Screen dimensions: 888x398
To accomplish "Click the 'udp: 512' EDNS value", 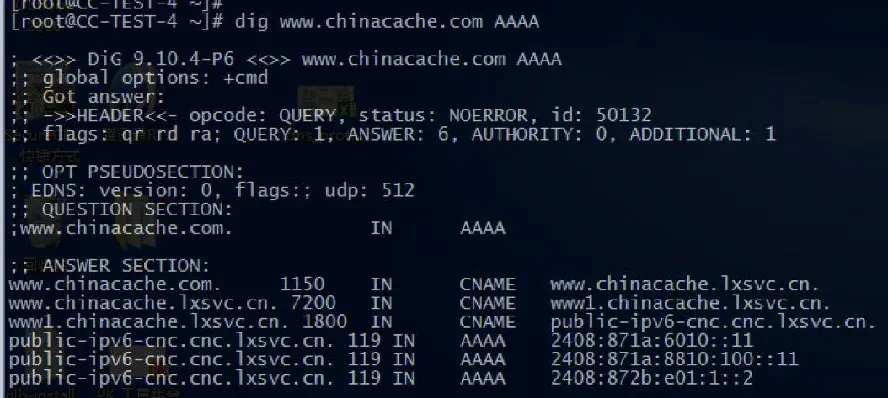I will pos(370,190).
